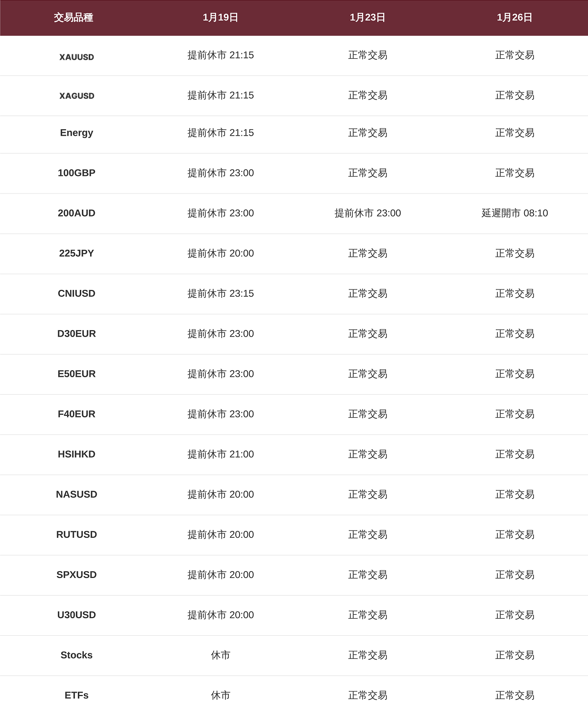Click the 225JPY row label
Image resolution: width=588 pixels, height=720 pixels.
click(x=76, y=253)
